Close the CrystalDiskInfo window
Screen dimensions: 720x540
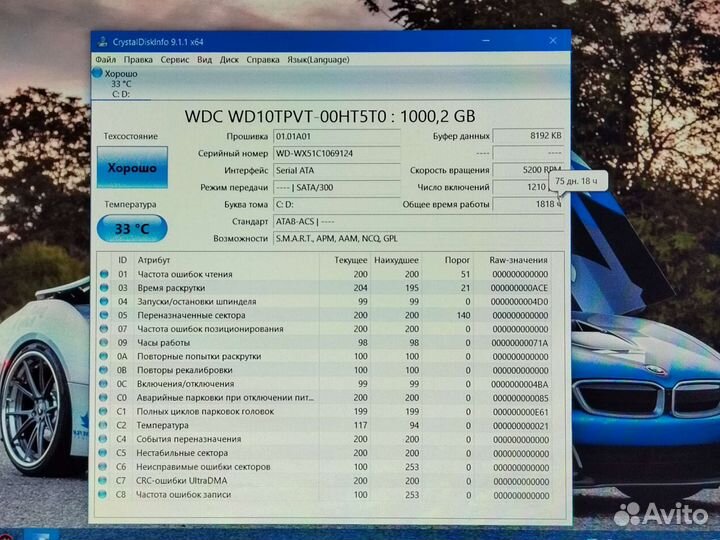pyautogui.click(x=553, y=41)
